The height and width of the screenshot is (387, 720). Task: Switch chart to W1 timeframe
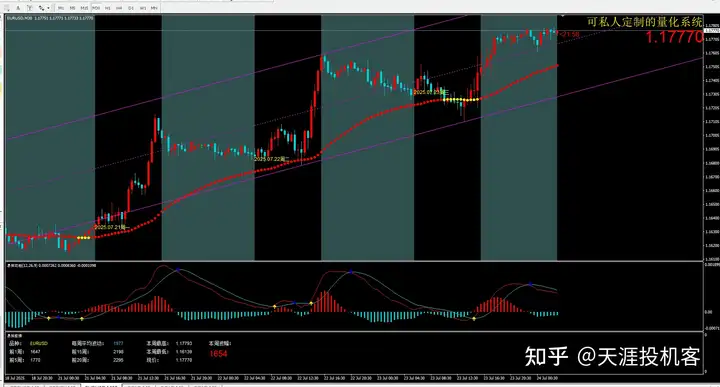pyautogui.click(x=143, y=8)
